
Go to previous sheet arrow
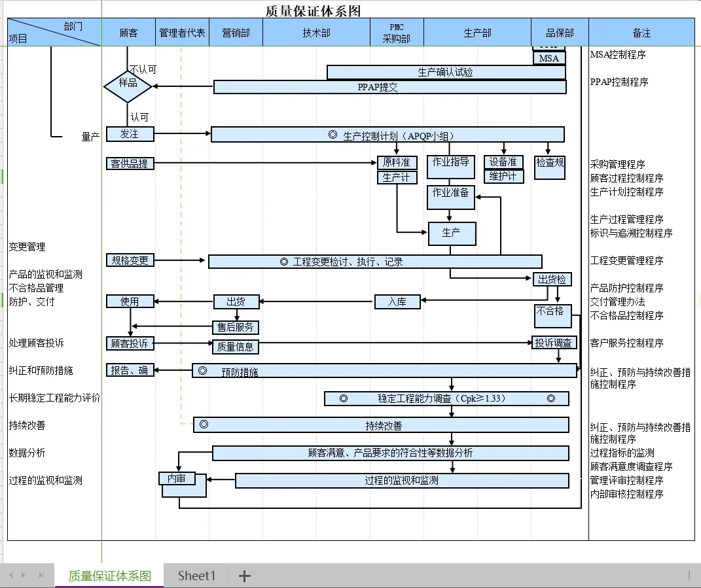pyautogui.click(x=11, y=576)
